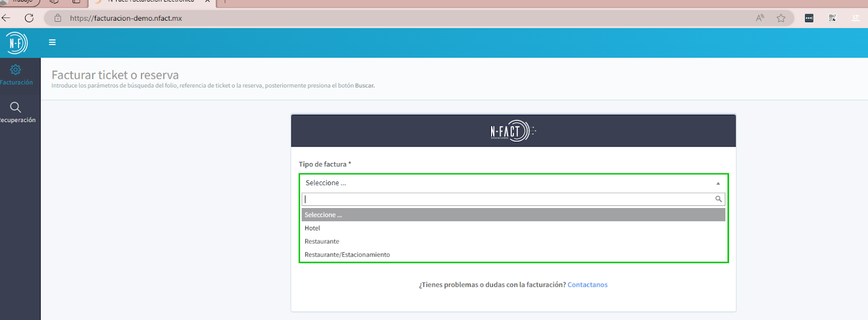Close the N-Fact browser tab
Viewport: 868px width, 320px height.
tap(207, 1)
